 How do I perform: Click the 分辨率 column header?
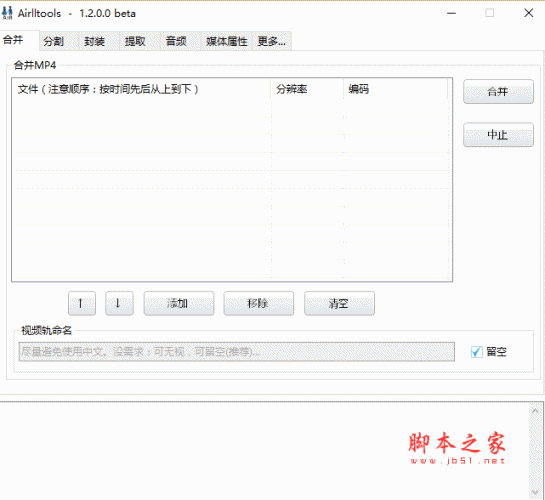[307, 89]
